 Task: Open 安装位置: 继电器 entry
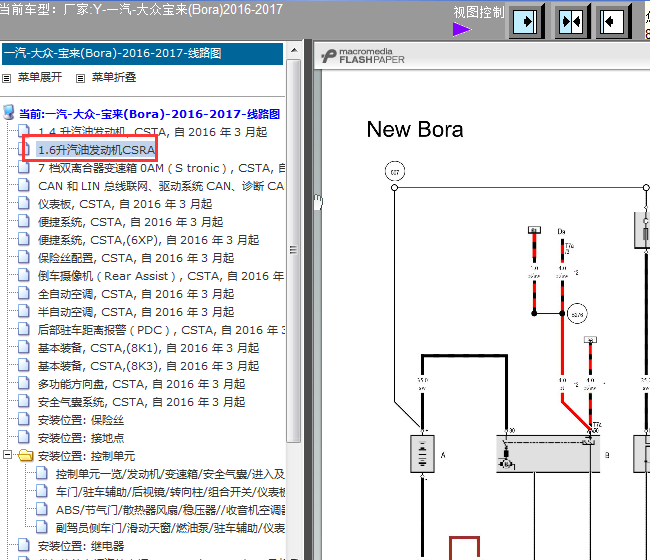[x=81, y=546]
